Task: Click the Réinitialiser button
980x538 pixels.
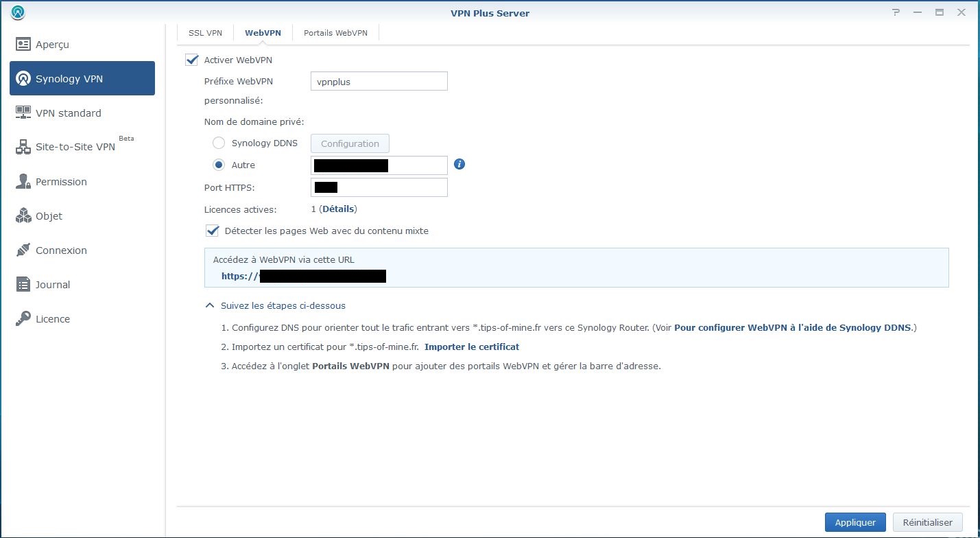Action: pos(928,522)
